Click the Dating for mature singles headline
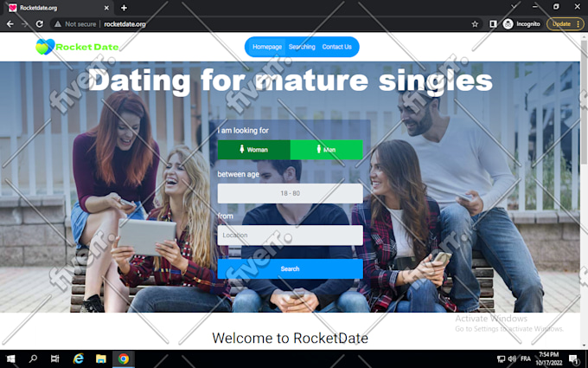The height and width of the screenshot is (368, 588). [290, 81]
